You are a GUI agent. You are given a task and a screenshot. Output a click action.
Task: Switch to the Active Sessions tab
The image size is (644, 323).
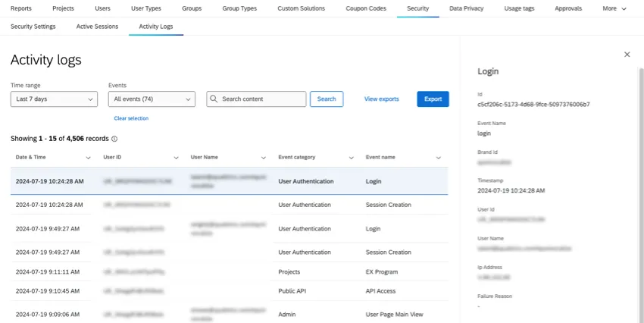[97, 27]
